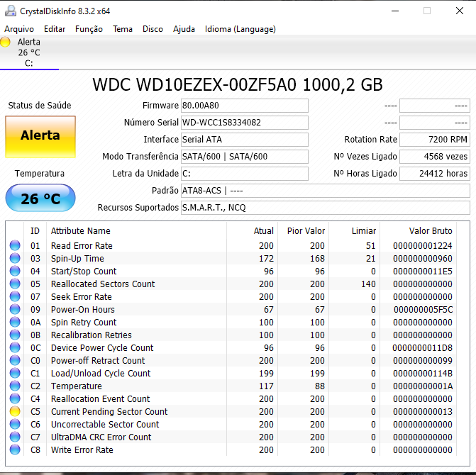This screenshot has height=475, width=476.
Task: Click the blue status icon for Reallocation Event Count
Action: point(15,398)
